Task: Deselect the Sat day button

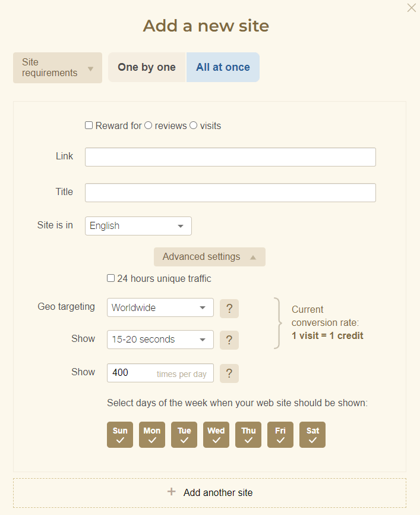Action: (312, 435)
